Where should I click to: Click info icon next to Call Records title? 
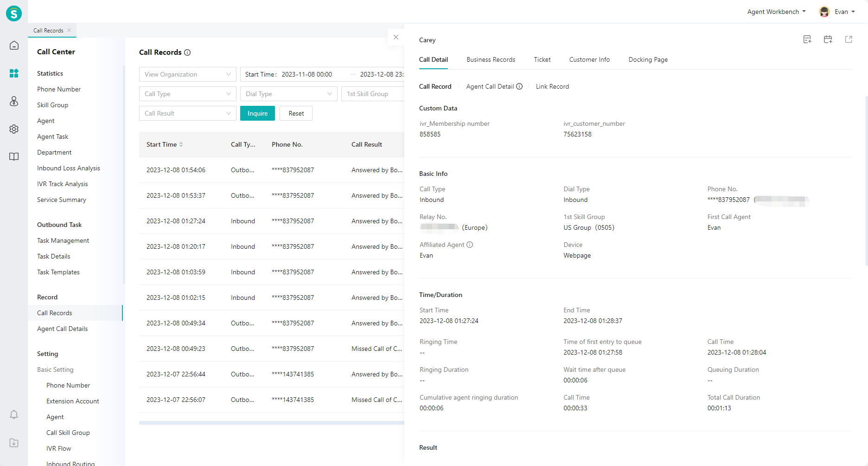tap(187, 52)
